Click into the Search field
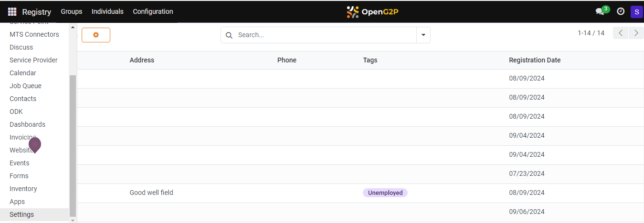The image size is (644, 223). coord(325,35)
